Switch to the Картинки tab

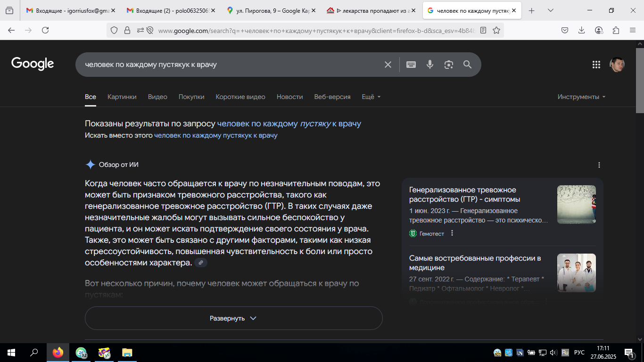pos(122,97)
